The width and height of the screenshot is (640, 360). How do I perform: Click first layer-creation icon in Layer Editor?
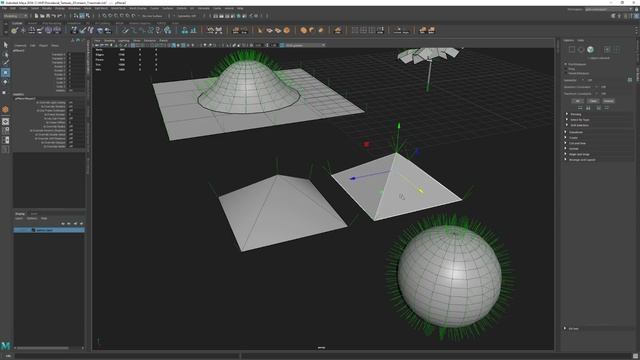coord(63,224)
